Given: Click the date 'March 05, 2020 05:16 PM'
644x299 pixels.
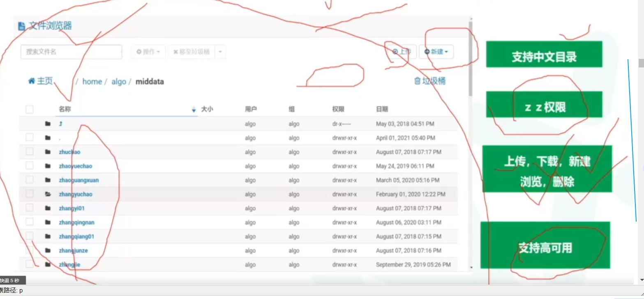Looking at the screenshot, I should click(408, 180).
